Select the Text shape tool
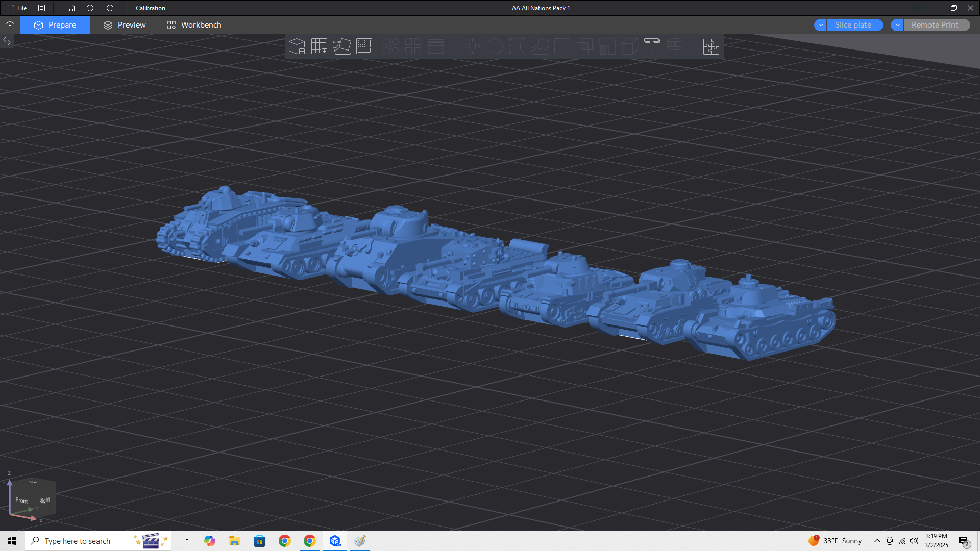The height and width of the screenshot is (551, 980). [x=652, y=46]
